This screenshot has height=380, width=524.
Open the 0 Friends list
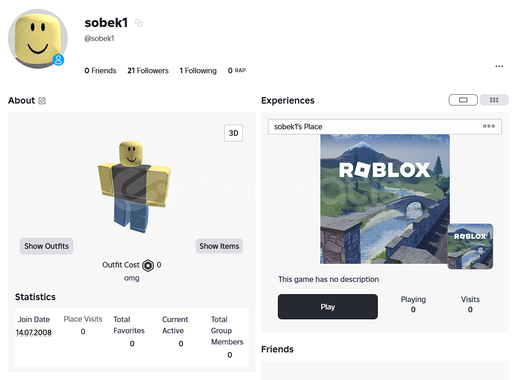(x=100, y=71)
